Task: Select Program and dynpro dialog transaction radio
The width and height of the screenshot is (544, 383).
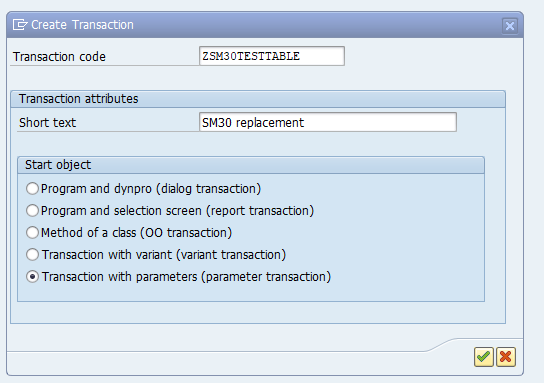Action: (32, 189)
